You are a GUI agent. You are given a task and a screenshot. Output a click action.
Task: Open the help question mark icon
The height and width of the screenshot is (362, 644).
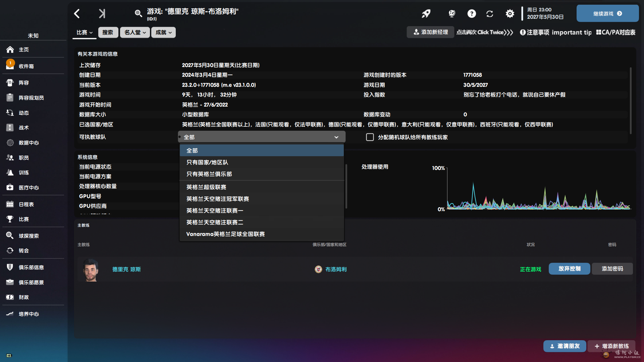coord(472,14)
